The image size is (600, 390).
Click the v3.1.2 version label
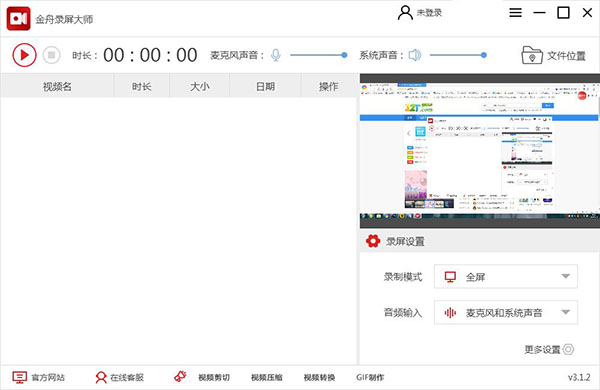tap(579, 377)
